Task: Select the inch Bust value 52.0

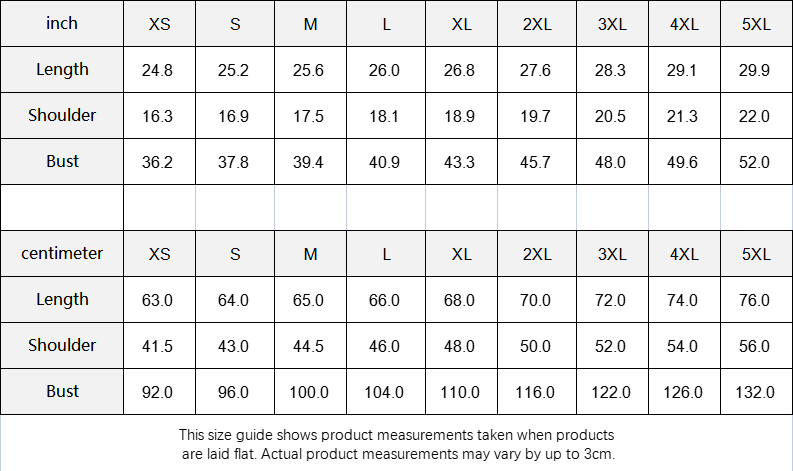Action: click(x=754, y=162)
